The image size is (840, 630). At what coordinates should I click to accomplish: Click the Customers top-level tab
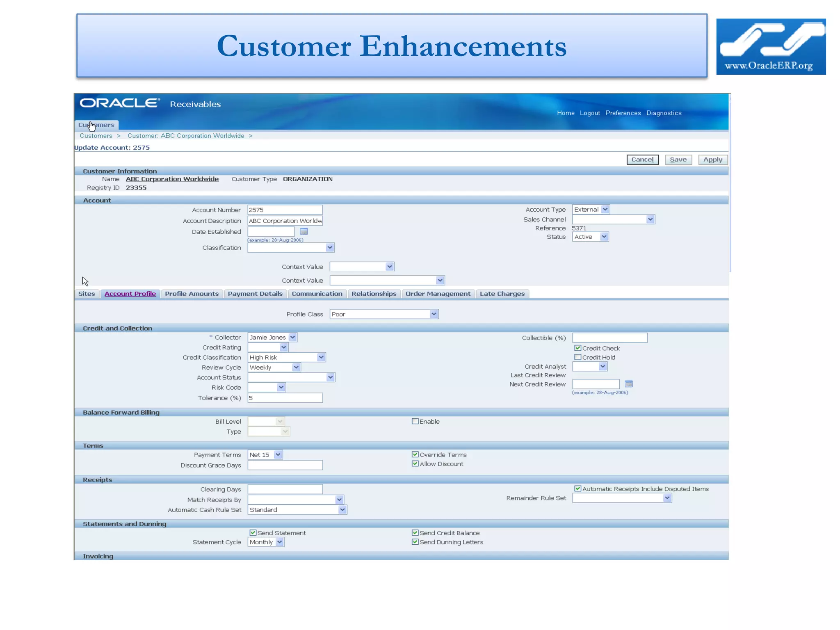point(96,125)
